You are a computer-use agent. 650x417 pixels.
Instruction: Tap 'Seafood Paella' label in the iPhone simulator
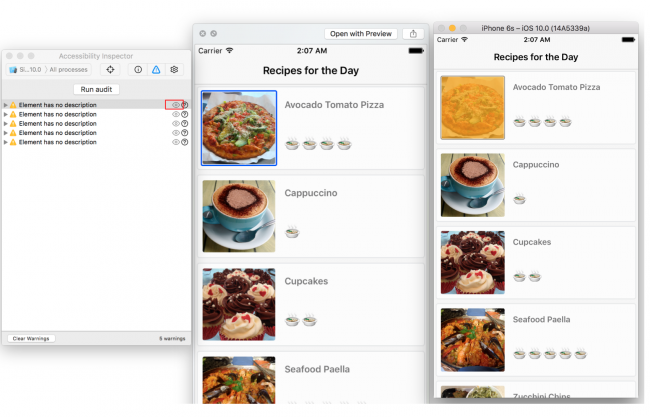coord(541,319)
